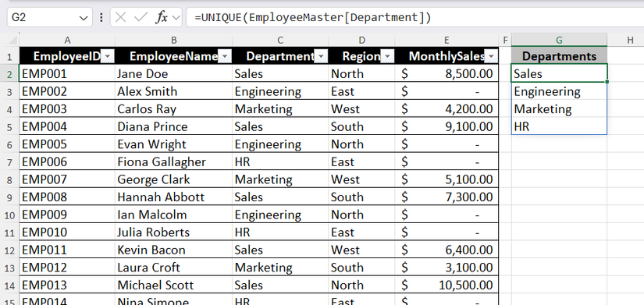Viewport: 644px width, 305px height.
Task: Click the Cancel (X) formula button
Action: point(121,17)
